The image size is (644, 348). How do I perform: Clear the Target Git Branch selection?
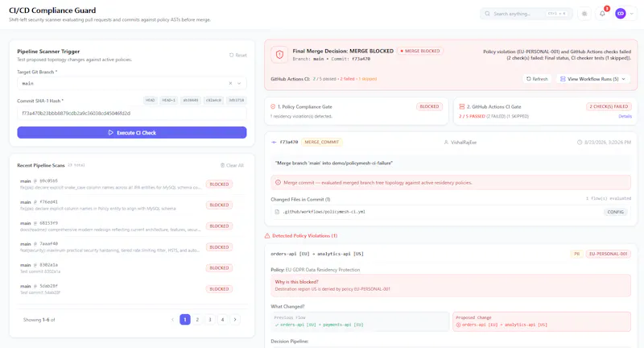(x=230, y=84)
